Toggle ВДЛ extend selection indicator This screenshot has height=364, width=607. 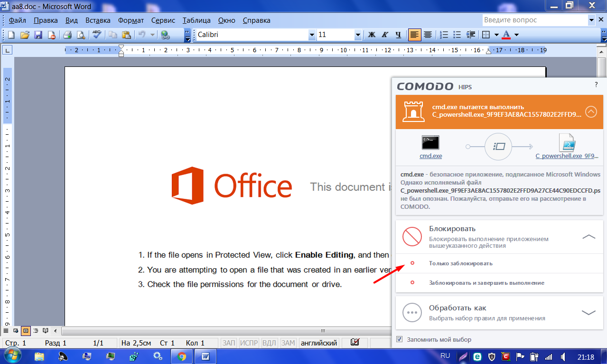click(269, 343)
